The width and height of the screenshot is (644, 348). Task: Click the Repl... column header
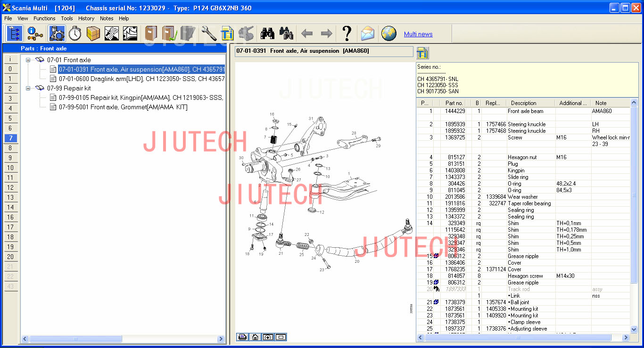(x=494, y=103)
